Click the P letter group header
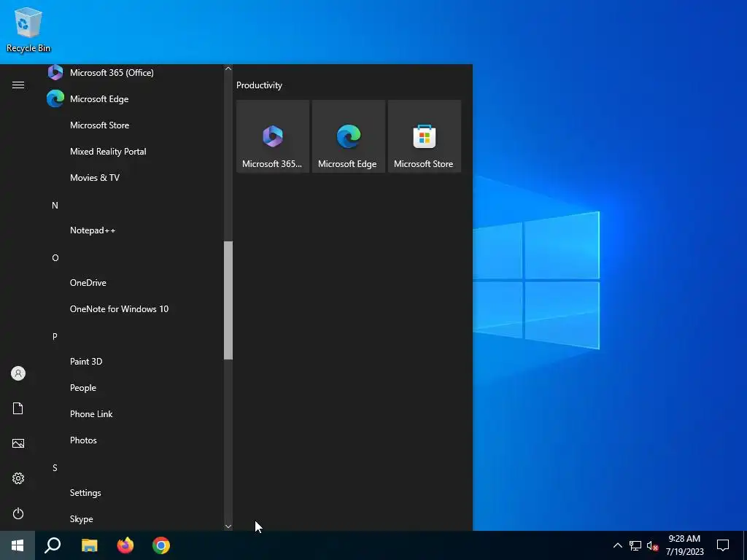 (x=55, y=337)
